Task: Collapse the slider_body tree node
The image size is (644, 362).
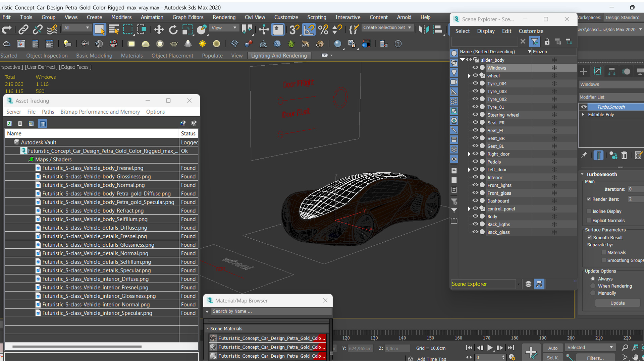Action: tap(463, 60)
